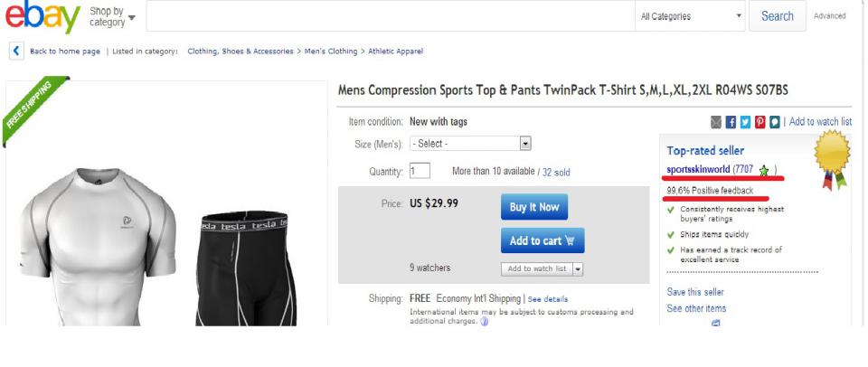Expand the Add to watch list arrow
Viewport: 868px width, 367px height.
click(578, 268)
